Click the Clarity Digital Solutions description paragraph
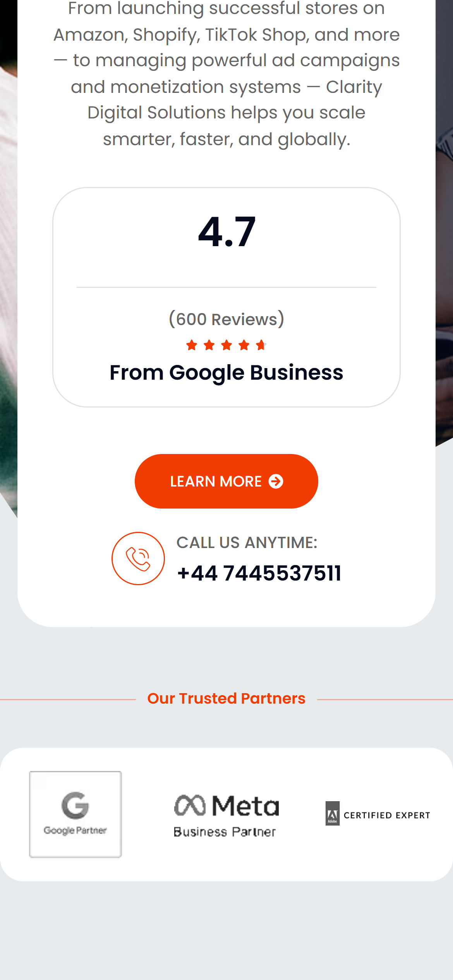 [x=226, y=74]
